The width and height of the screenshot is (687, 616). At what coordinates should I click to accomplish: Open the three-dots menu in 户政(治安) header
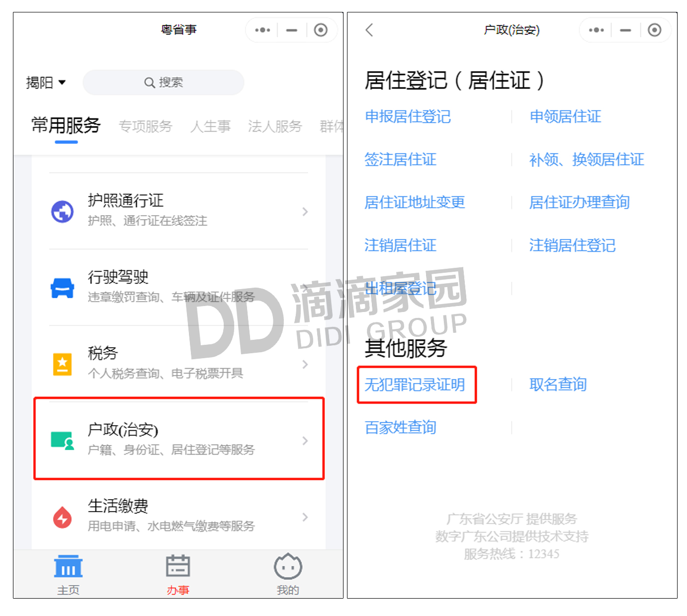click(596, 30)
